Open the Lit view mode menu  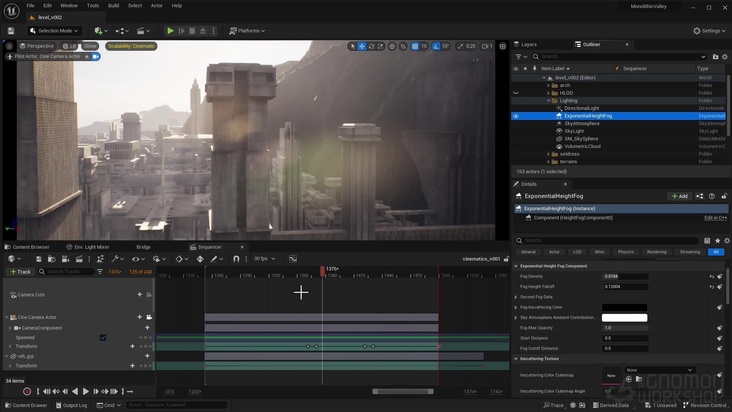pyautogui.click(x=70, y=46)
